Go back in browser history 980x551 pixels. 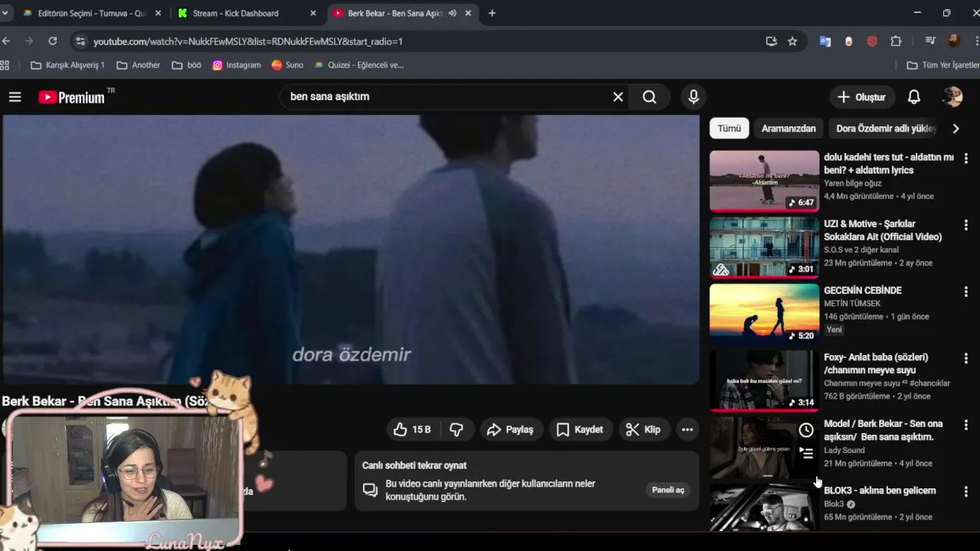click(x=6, y=41)
